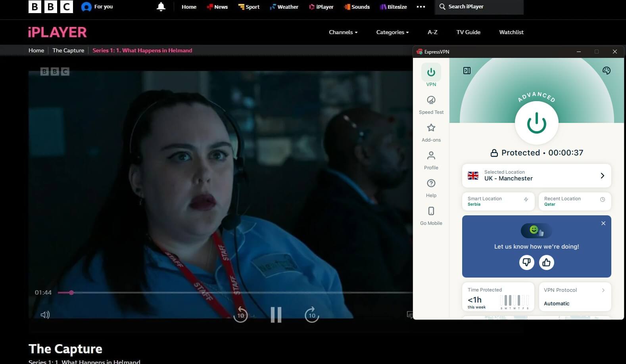The width and height of the screenshot is (626, 364).
Task: Open Profile in ExpressVPN sidebar
Action: (x=431, y=161)
